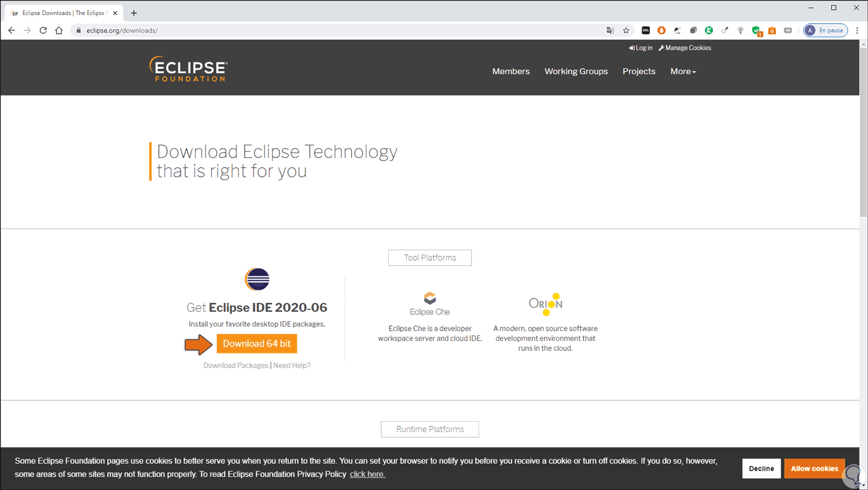Open Orion via its logo
868x490 pixels.
[546, 304]
